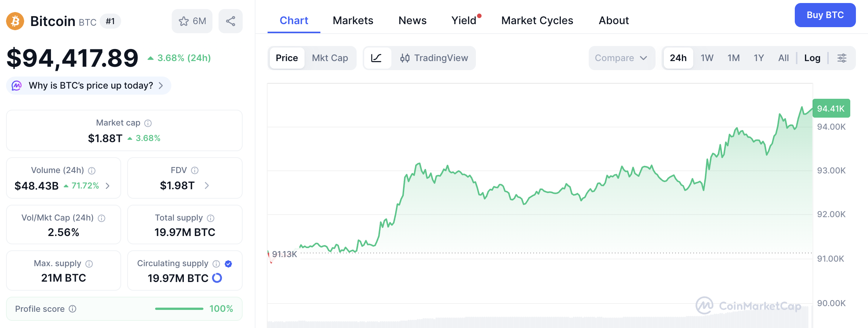
Task: Open the Markets tab
Action: 353,20
